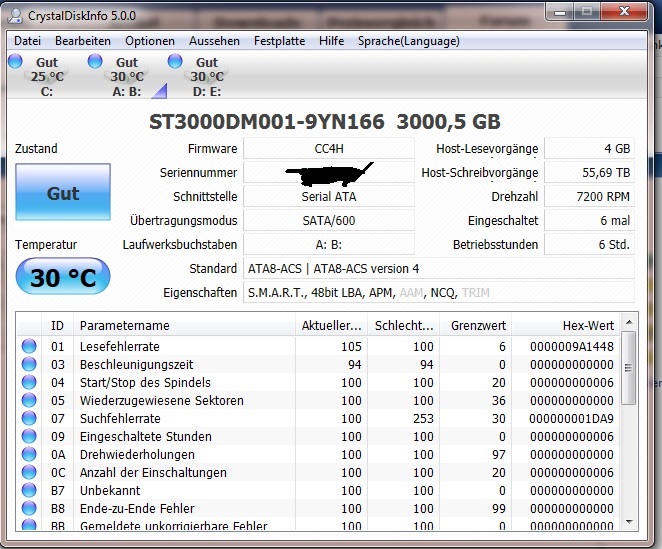Open the Sprache(Language) menu

[409, 41]
